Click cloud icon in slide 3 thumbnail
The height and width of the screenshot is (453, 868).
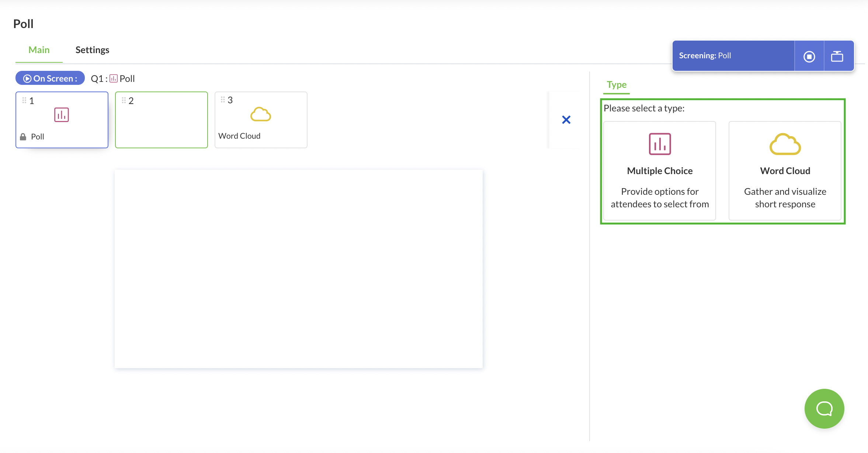point(261,114)
